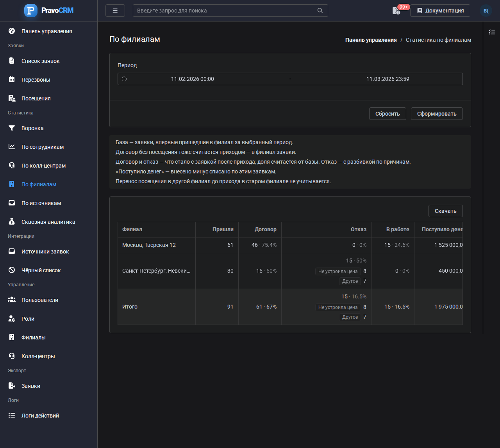
Task: Open the Документация button
Action: point(440,11)
